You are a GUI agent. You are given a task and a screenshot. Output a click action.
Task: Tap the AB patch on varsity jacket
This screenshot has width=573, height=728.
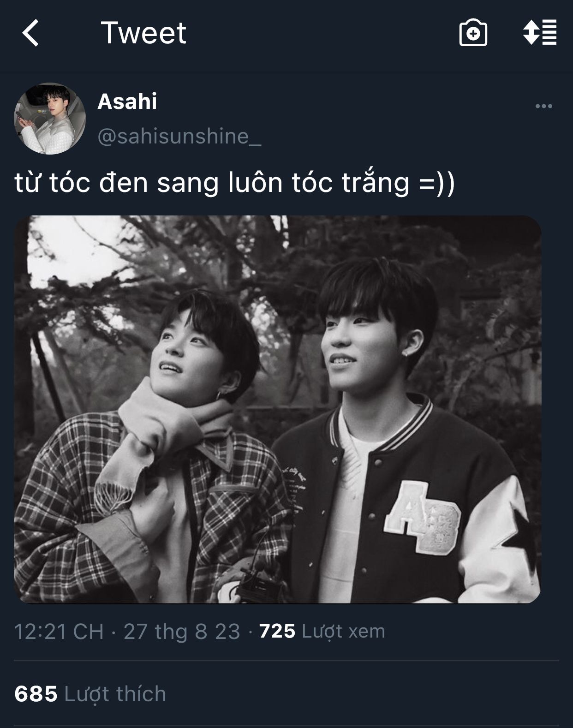[x=422, y=517]
